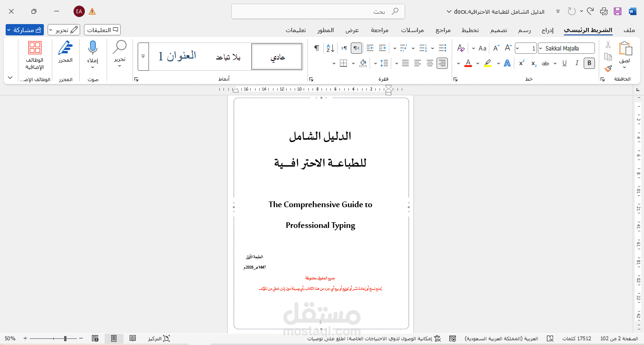
Task: Open the Paste options arrow
Action: pos(625,67)
